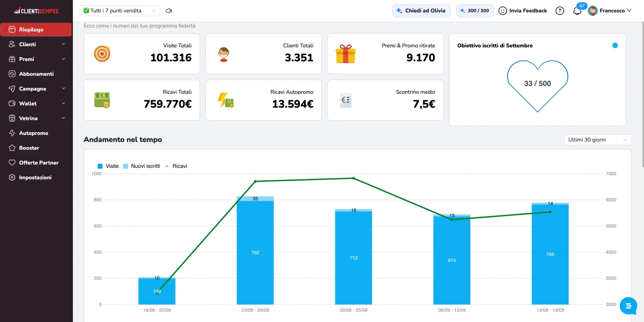Screen dimensions: 644x322
Task: Open Impostazioni in the sidebar
Action: [x=36, y=177]
